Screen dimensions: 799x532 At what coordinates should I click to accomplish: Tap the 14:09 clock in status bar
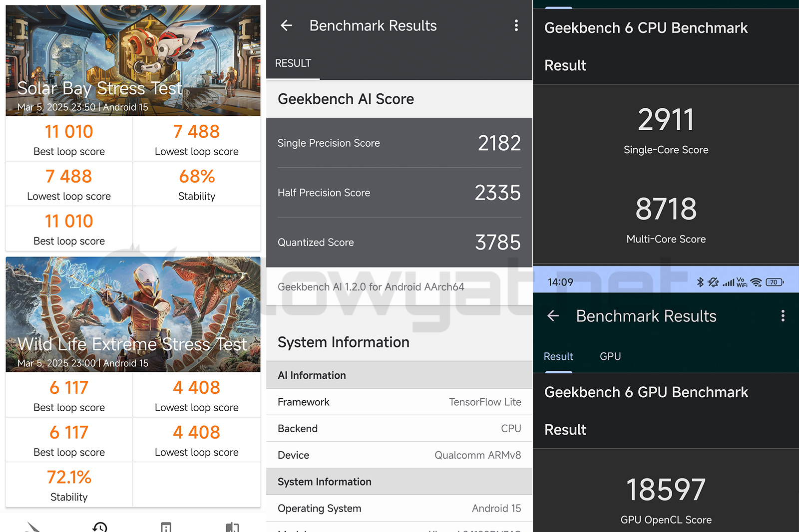coord(560,282)
